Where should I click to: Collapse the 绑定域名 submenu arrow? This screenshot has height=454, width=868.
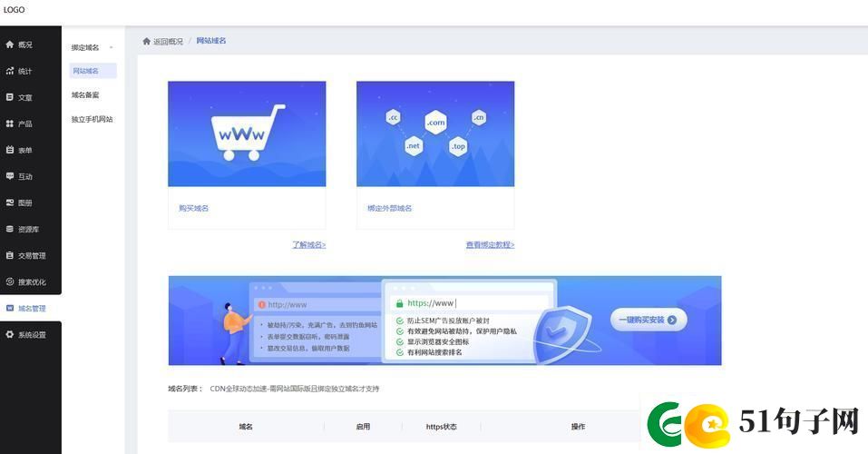(112, 48)
